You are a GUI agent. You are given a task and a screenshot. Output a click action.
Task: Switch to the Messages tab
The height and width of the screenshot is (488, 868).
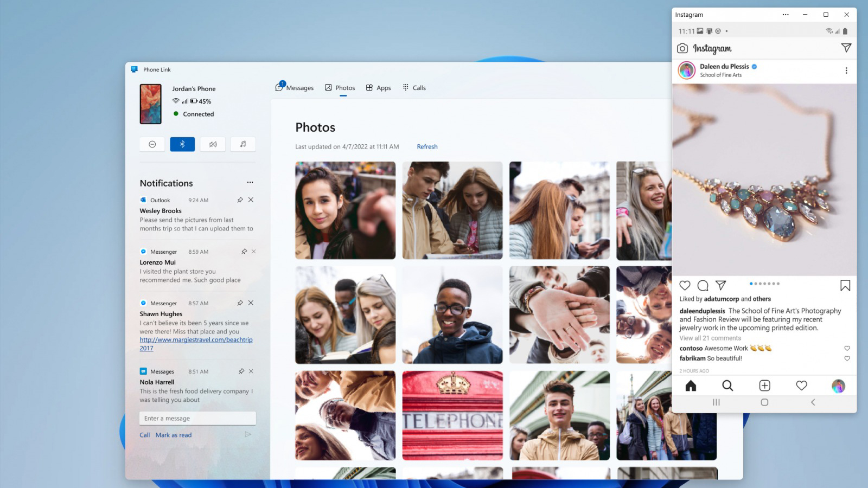[295, 88]
